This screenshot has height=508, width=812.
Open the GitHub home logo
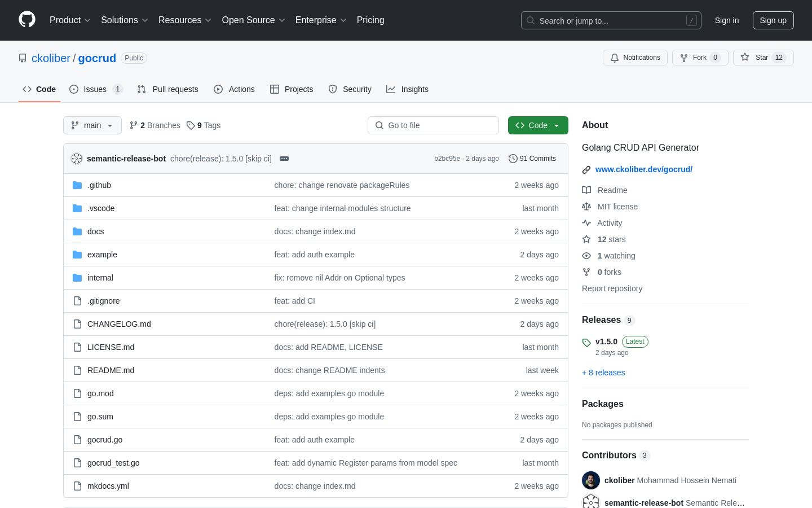click(27, 20)
